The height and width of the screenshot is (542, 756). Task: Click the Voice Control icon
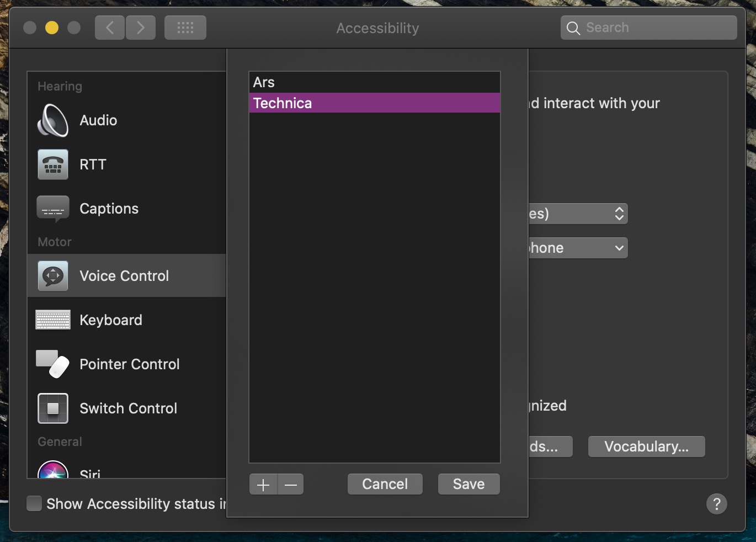53,275
